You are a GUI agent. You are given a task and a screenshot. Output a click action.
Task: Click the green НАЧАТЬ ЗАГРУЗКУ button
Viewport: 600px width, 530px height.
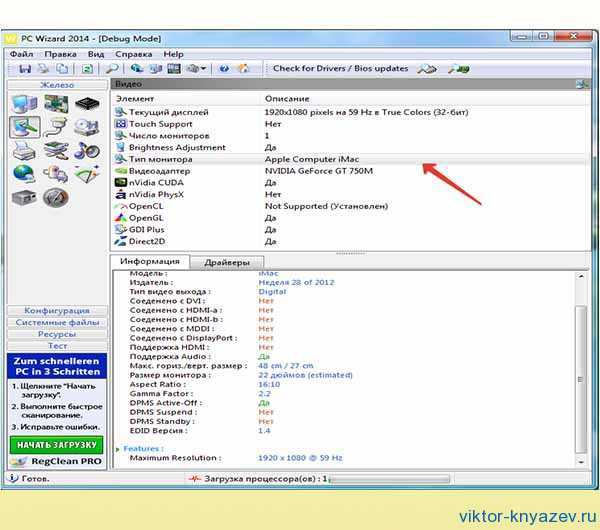(x=57, y=445)
